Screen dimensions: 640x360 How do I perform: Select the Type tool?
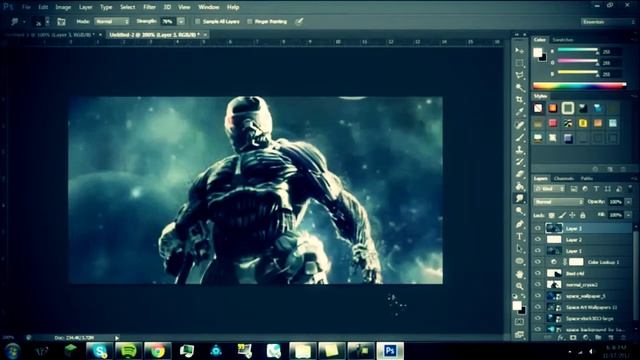[x=519, y=236]
